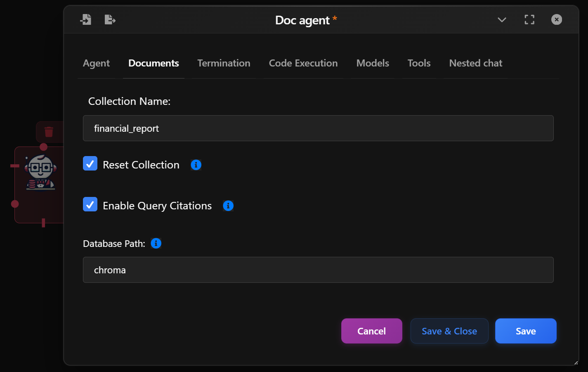The image size is (588, 372).
Task: Click the info icon next to Enable Query Citations
Action: coord(228,206)
